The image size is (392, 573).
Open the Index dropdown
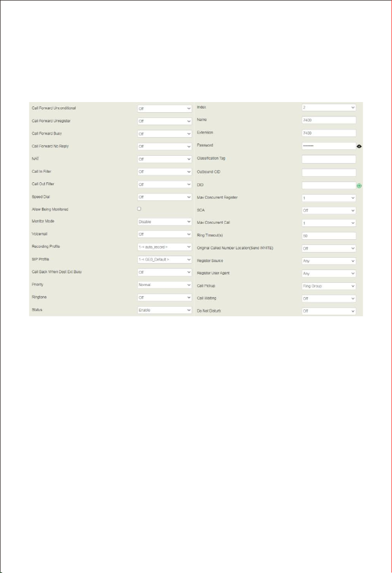tap(328, 107)
